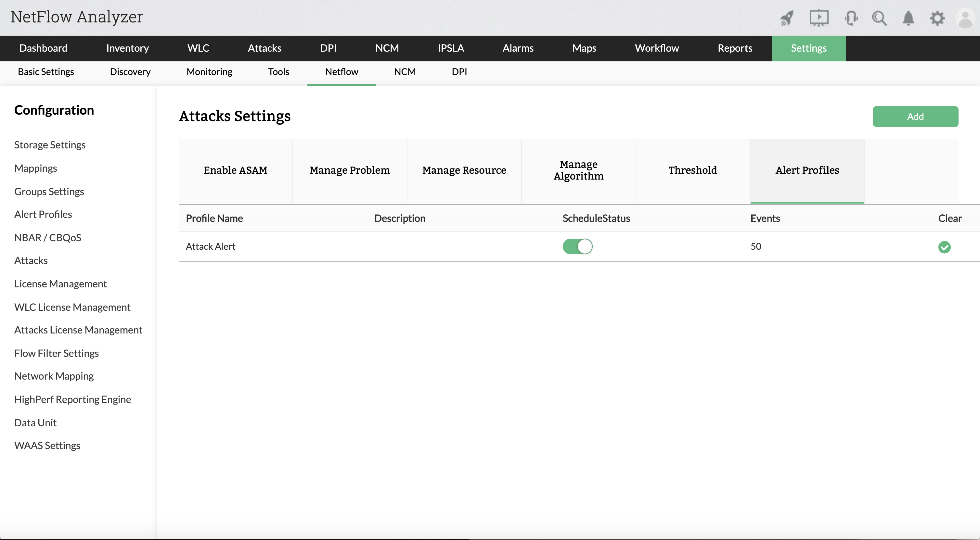The image size is (980, 540).
Task: Sort by the Profile Name column header
Action: tap(214, 218)
